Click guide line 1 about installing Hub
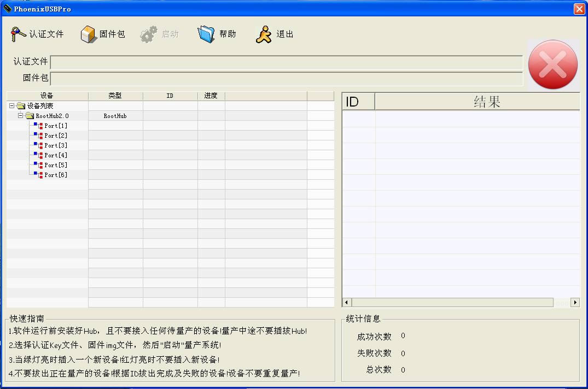 point(158,331)
